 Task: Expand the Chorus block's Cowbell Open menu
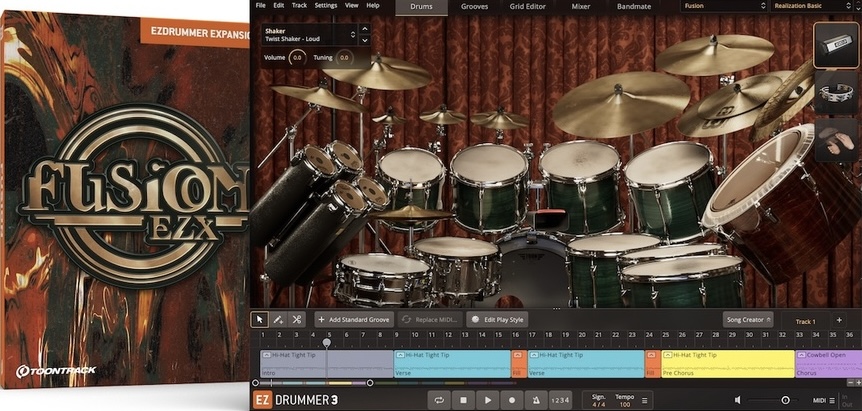tap(802, 356)
